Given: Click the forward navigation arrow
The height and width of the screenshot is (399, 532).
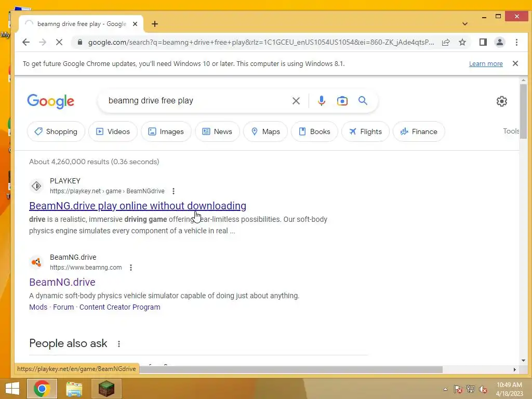Looking at the screenshot, I should click(x=43, y=42).
